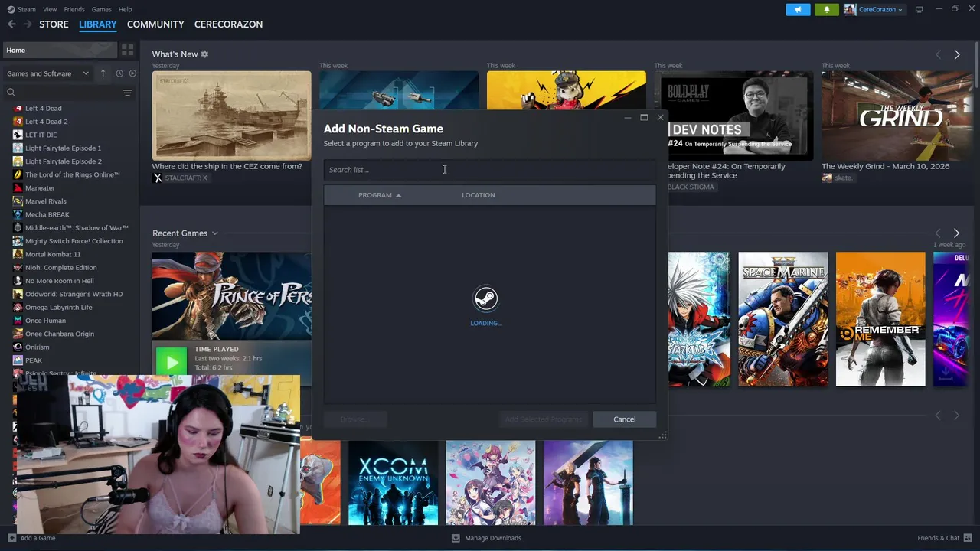Select No More Room in Hell
Screen dimensions: 980x551
coord(59,281)
